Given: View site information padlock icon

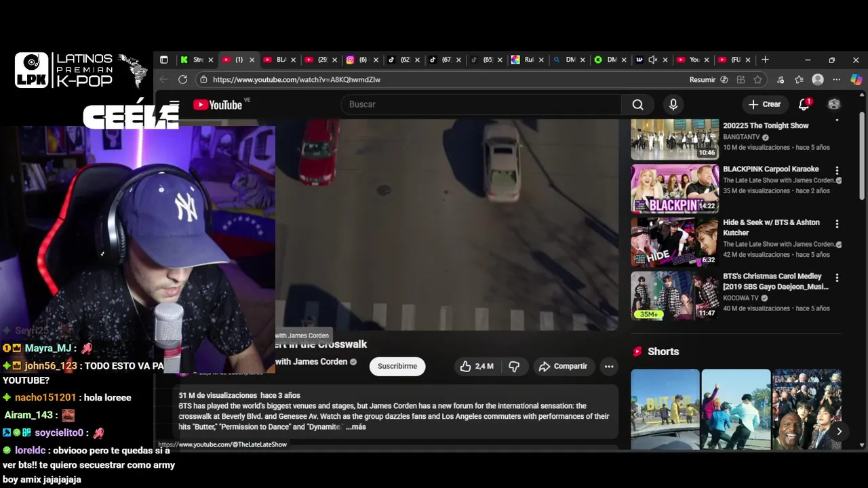Looking at the screenshot, I should [x=203, y=79].
